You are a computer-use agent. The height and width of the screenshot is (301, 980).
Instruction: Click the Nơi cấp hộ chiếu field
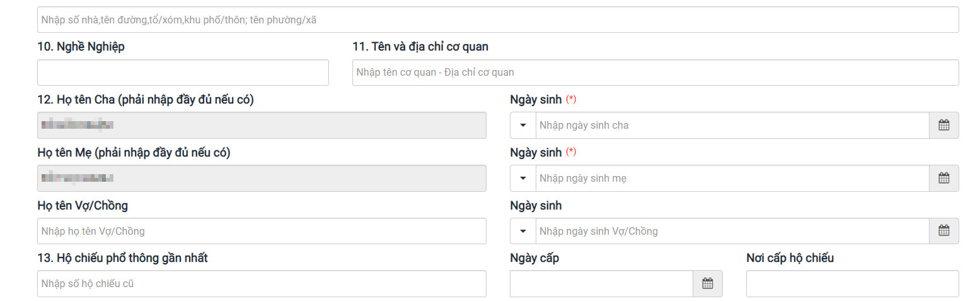[x=852, y=283]
